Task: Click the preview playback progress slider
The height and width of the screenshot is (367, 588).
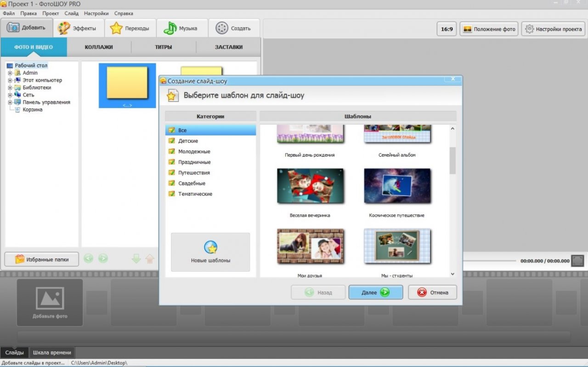Action: (489, 261)
